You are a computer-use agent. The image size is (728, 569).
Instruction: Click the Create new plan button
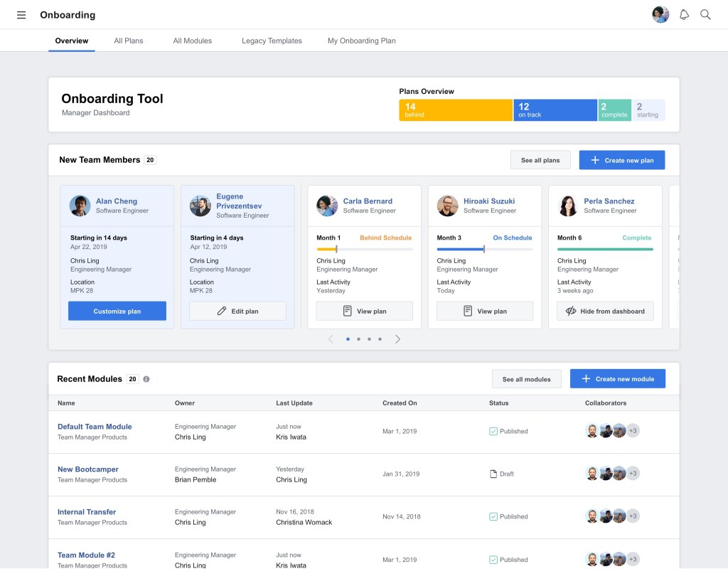tap(621, 160)
